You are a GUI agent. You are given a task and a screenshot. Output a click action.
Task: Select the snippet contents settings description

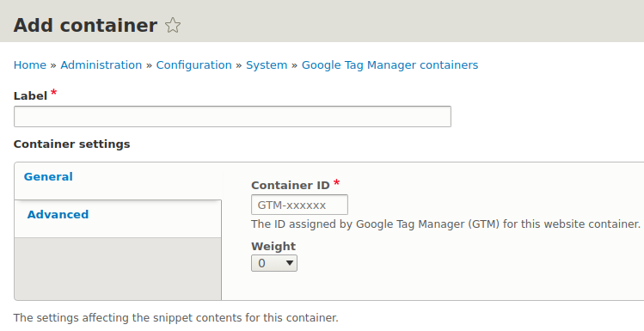[x=175, y=318]
